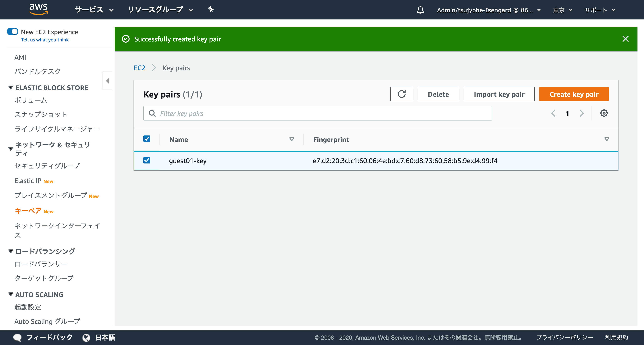Screen dimensions: 644x345
Task: Click the search magnifier icon
Action: (x=152, y=113)
